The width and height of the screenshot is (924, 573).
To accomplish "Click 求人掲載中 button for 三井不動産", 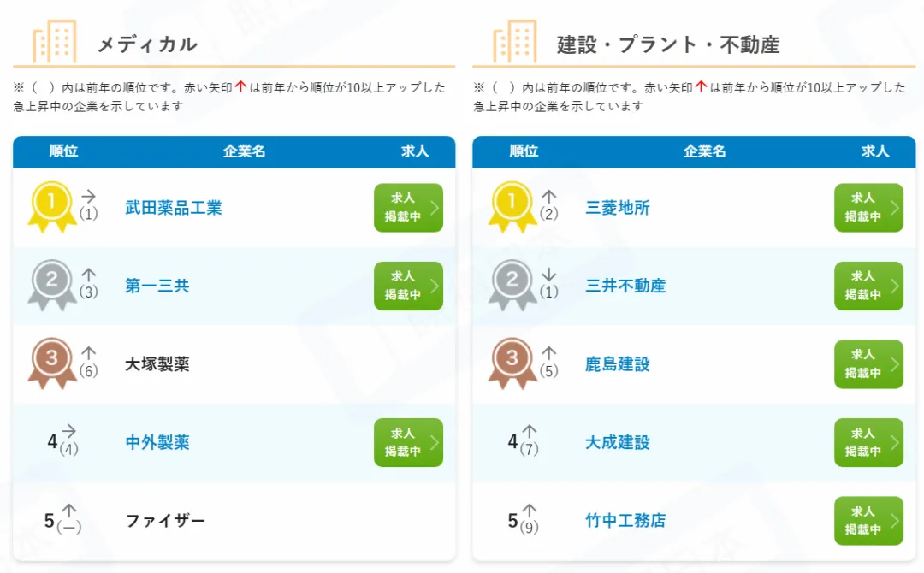I will click(868, 286).
